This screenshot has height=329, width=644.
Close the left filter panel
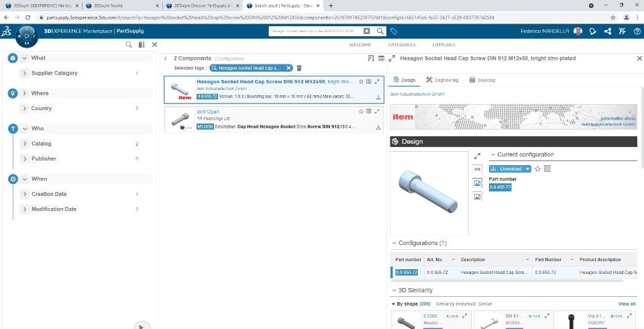tap(155, 44)
